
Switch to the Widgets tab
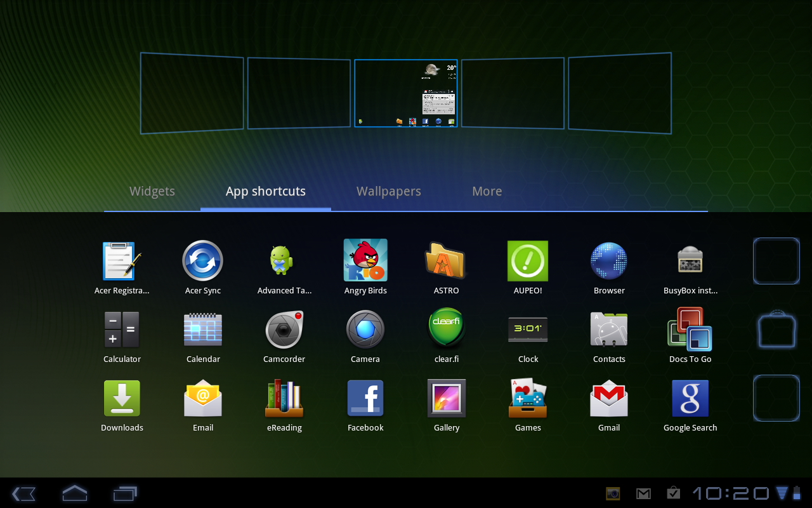152,191
